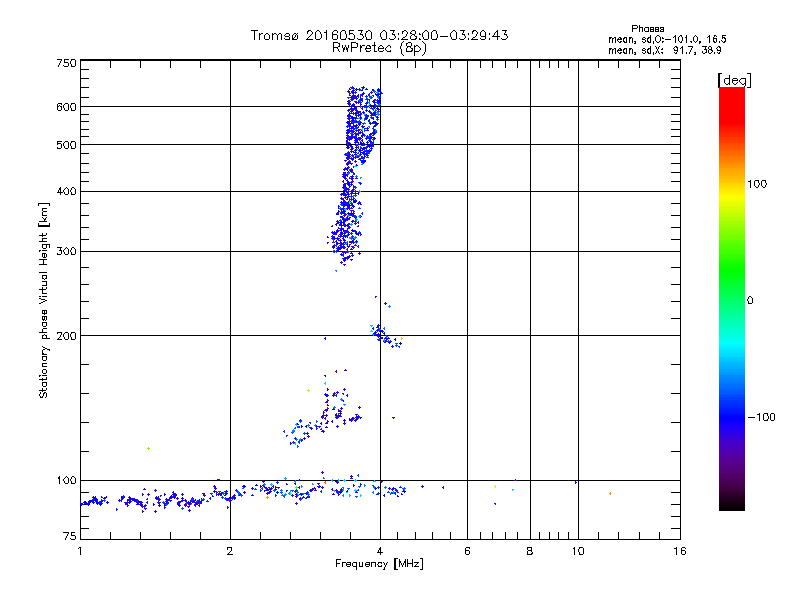Select the 'mean, sd,O:-101.0, 16.5' line
The height and width of the screenshot is (600, 800).
667,39
